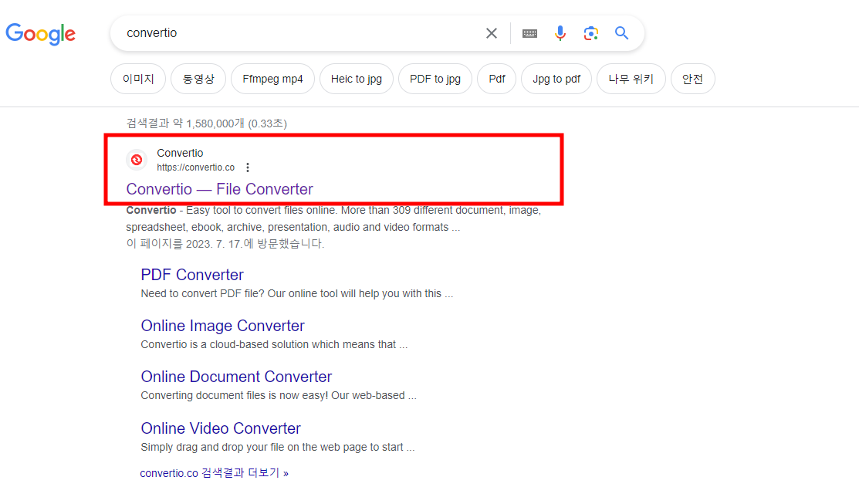The image size is (859, 504).
Task: Open the Online Document Converter sitelink
Action: (x=236, y=377)
